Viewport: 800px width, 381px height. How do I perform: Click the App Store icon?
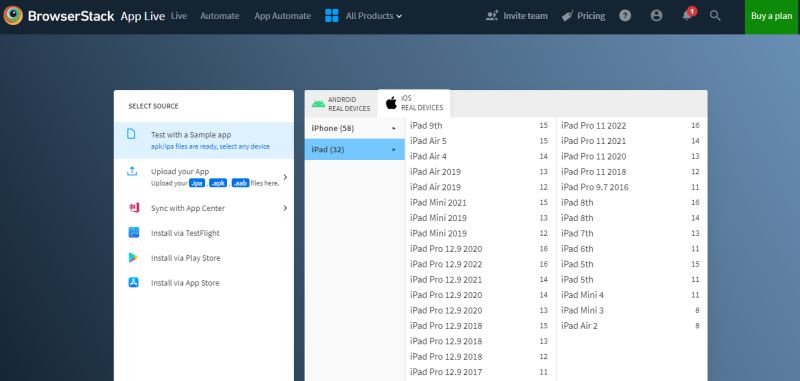[x=134, y=282]
